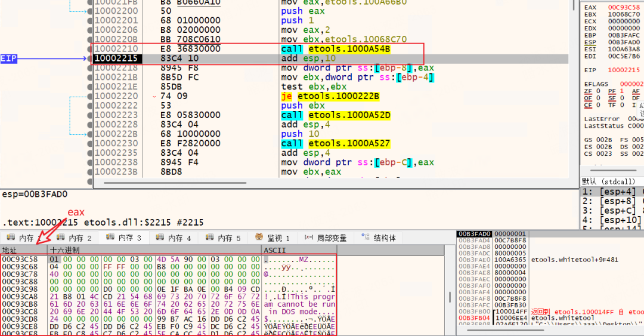The image size is (644, 336).
Task: Select the ESI value 100A63A8
Action: point(624,50)
